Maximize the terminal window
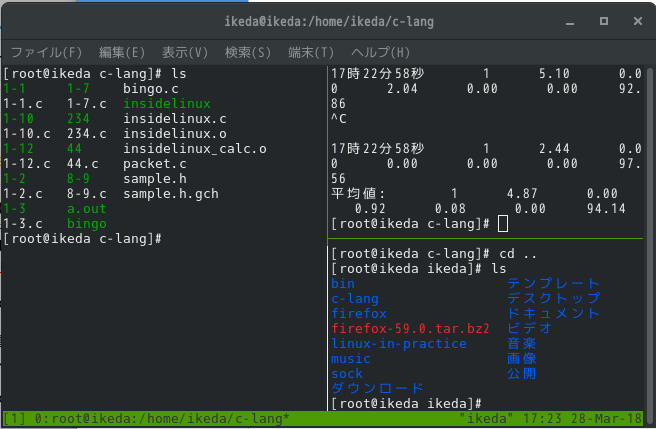The image size is (656, 429). (604, 21)
